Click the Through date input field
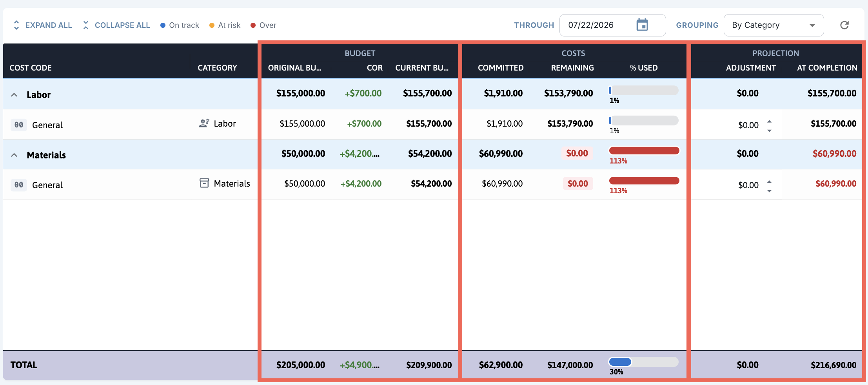 [x=612, y=25]
